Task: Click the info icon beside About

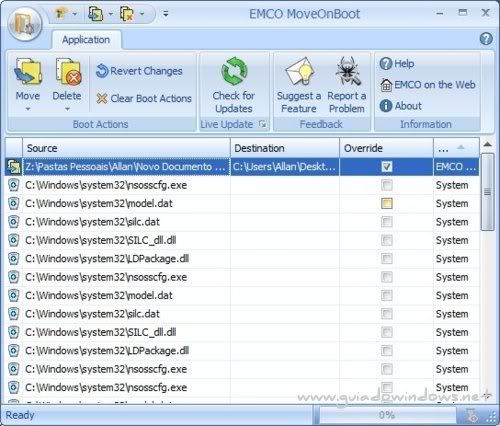Action: (386, 106)
